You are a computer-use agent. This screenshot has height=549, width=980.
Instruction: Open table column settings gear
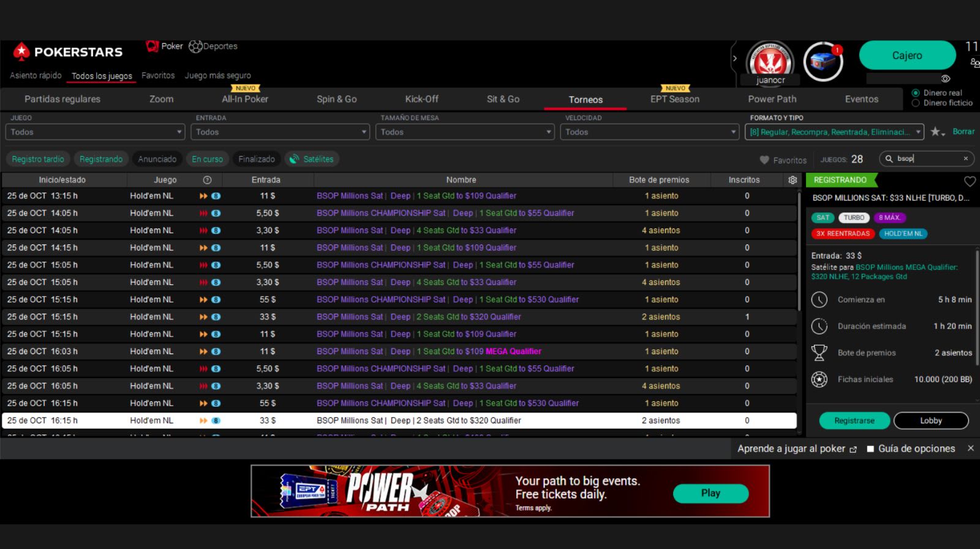[793, 180]
